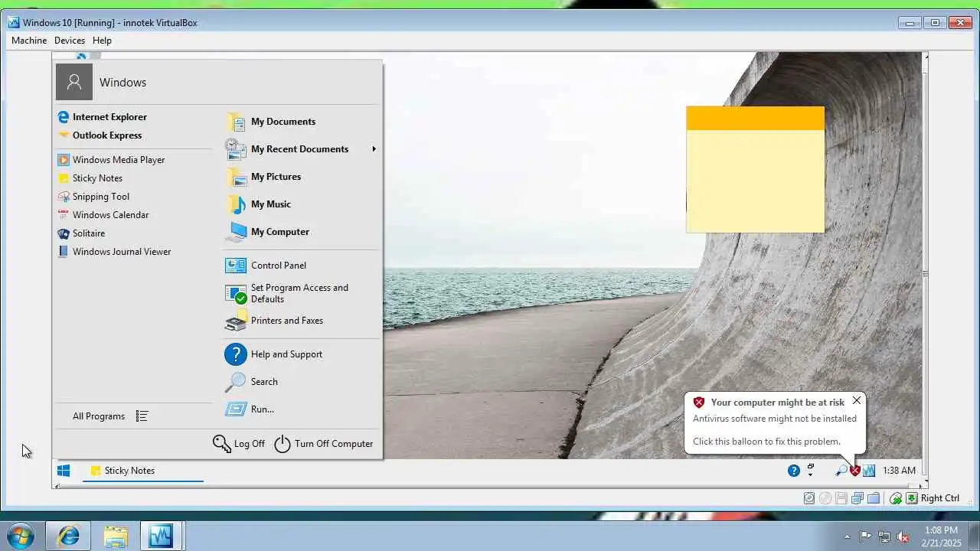Click VirtualBox network status icon
The image size is (980, 551).
coord(857,498)
